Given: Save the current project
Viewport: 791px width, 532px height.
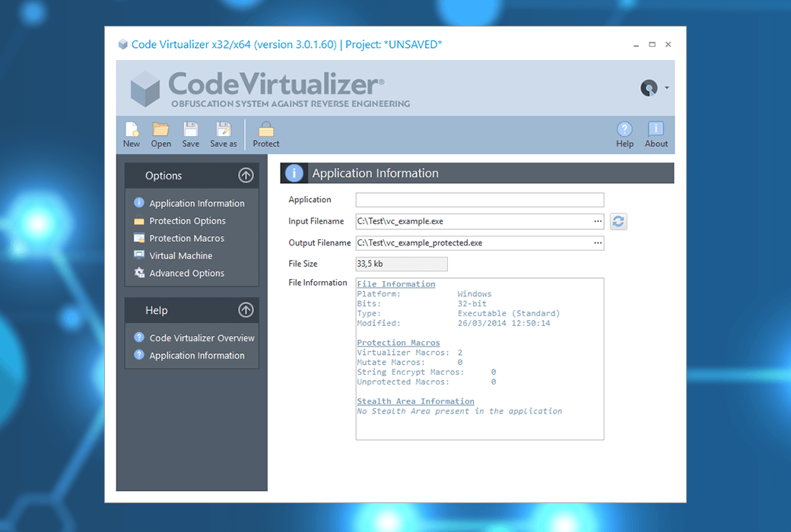Looking at the screenshot, I should [190, 134].
